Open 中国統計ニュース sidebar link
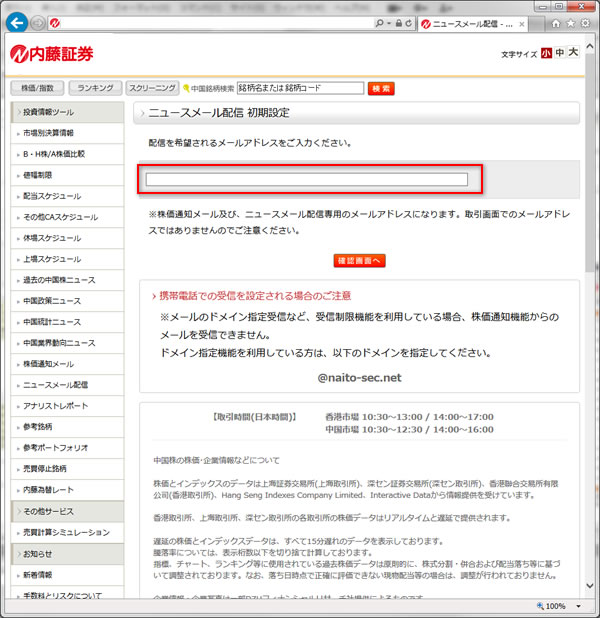The width and height of the screenshot is (600, 618). coord(67,322)
